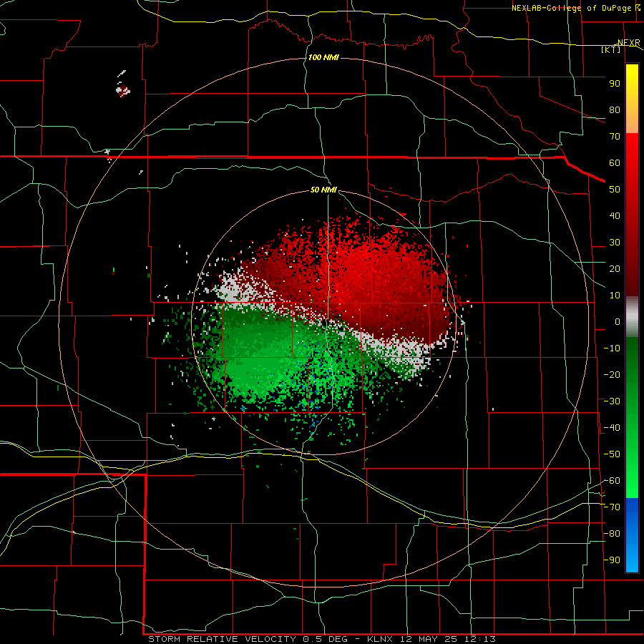This screenshot has width=644, height=644.
Task: Click the 10 value on the velocity scale
Action: tap(615, 296)
